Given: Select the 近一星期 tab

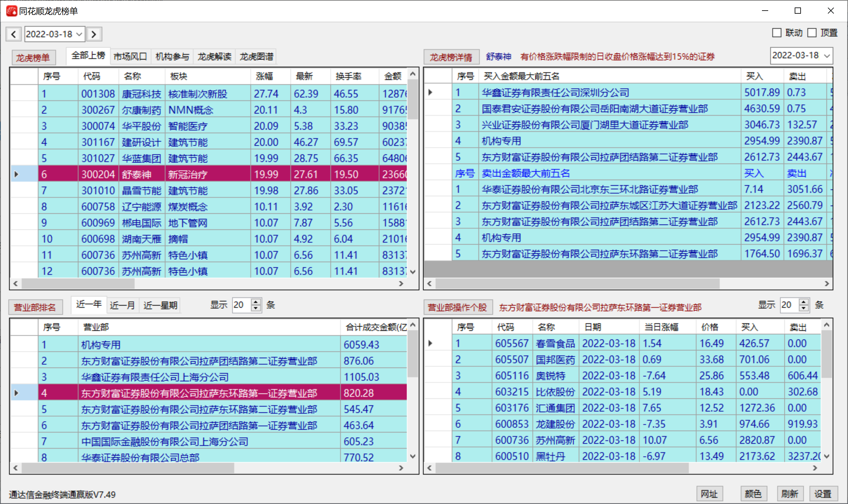Looking at the screenshot, I should pos(160,305).
